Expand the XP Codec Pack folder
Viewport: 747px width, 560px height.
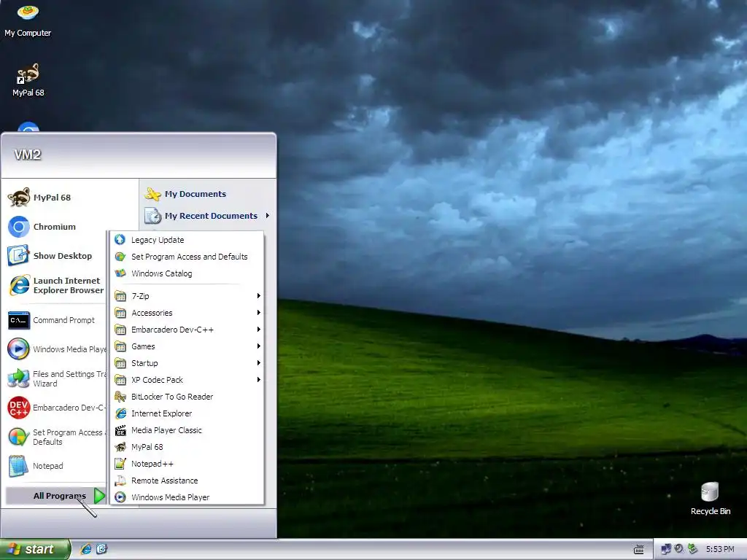click(x=187, y=379)
